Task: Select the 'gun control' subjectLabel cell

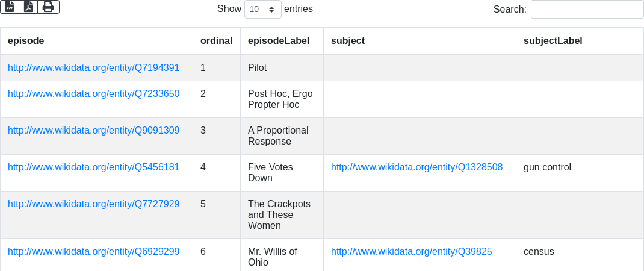Action: [x=547, y=167]
